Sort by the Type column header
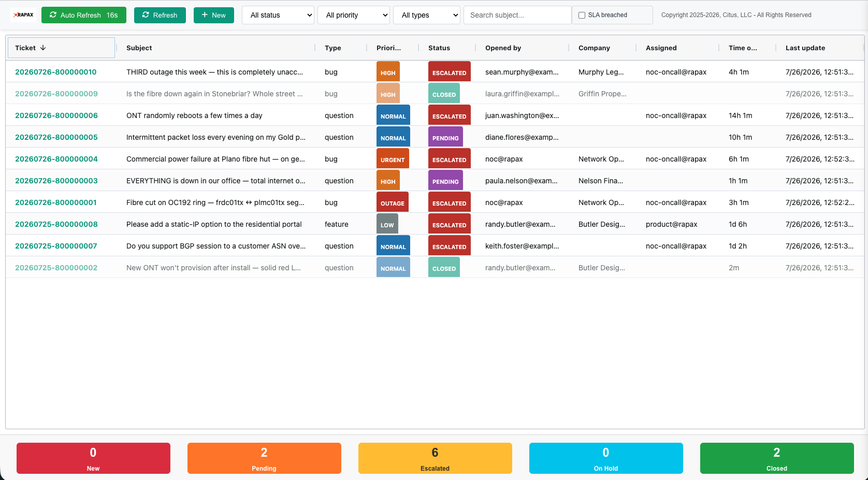This screenshot has height=480, width=868. click(333, 48)
